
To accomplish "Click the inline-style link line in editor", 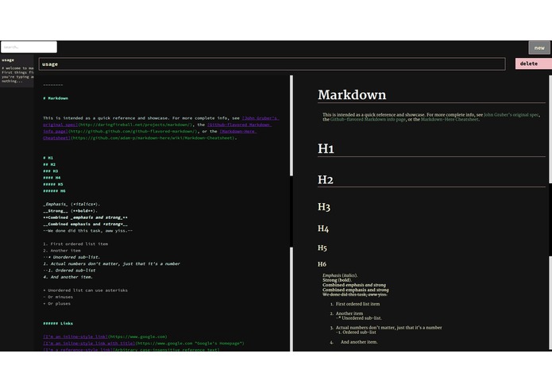I will point(105,336).
